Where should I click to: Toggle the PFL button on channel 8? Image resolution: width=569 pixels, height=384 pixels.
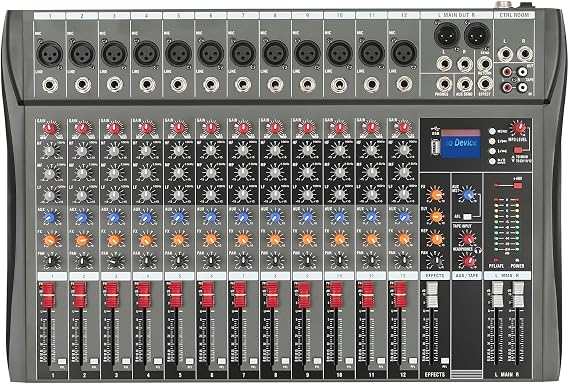coord(286,361)
